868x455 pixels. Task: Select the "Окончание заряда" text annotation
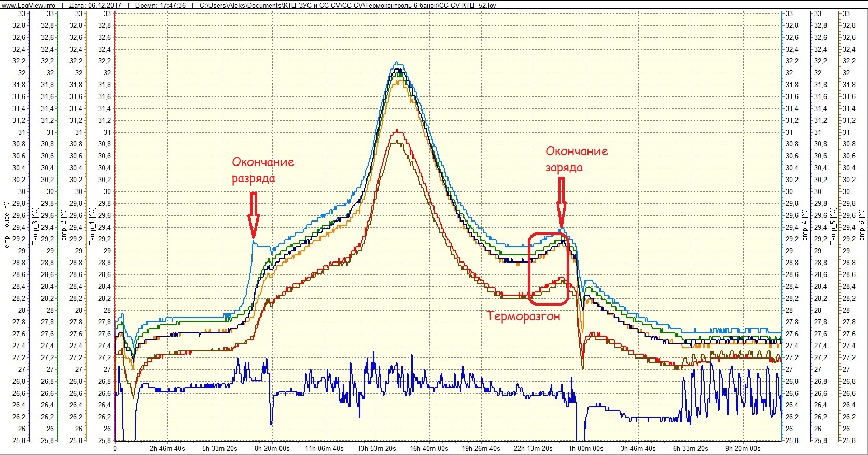(x=576, y=159)
